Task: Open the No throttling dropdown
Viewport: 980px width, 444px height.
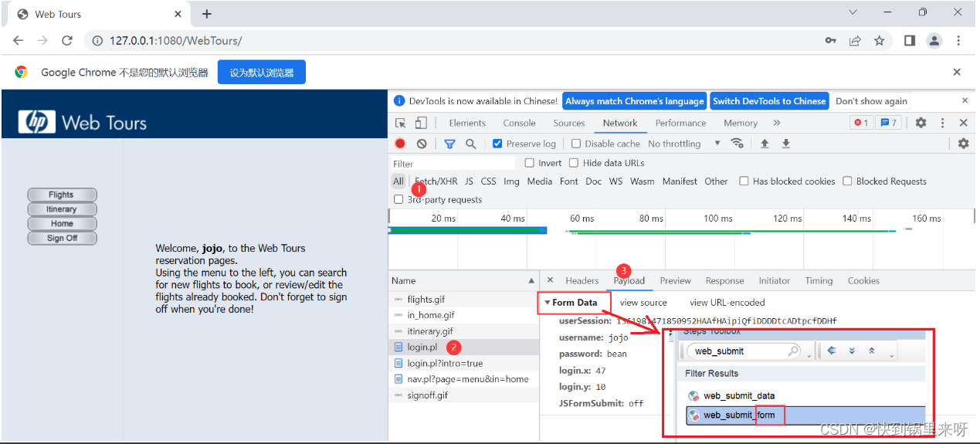Action: 684,144
